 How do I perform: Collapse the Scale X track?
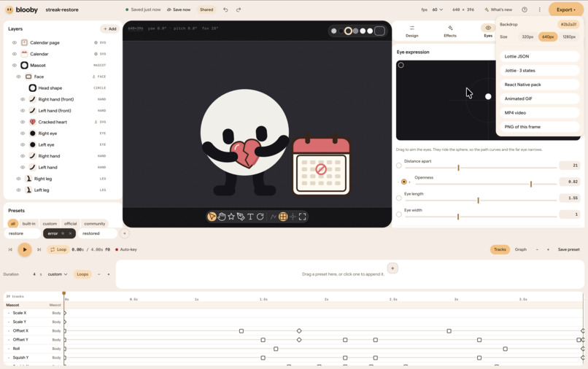pos(9,313)
